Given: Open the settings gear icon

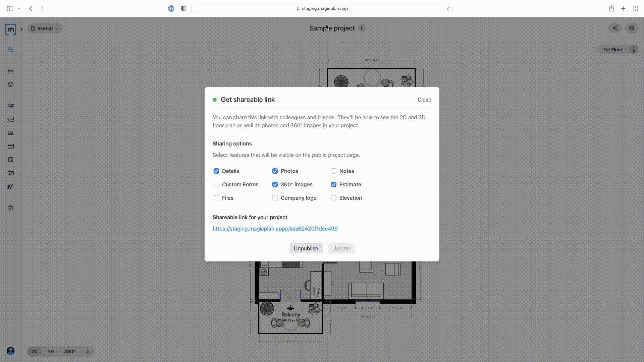Looking at the screenshot, I should pyautogui.click(x=632, y=28).
